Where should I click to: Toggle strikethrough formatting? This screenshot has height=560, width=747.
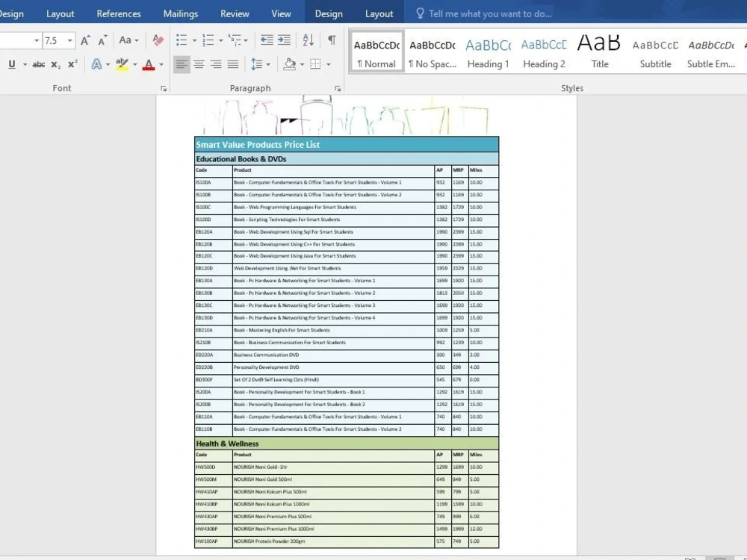[39, 64]
